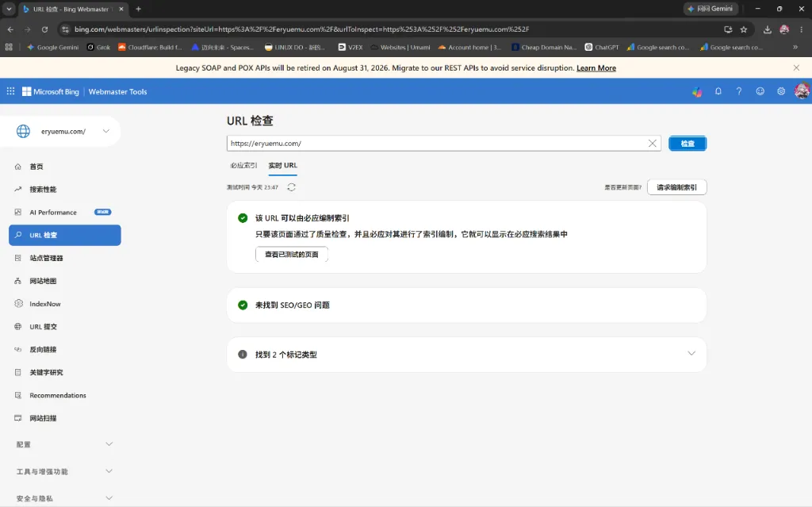Image resolution: width=812 pixels, height=507 pixels.
Task: Open the Copilot colorful icon in header
Action: (x=697, y=92)
